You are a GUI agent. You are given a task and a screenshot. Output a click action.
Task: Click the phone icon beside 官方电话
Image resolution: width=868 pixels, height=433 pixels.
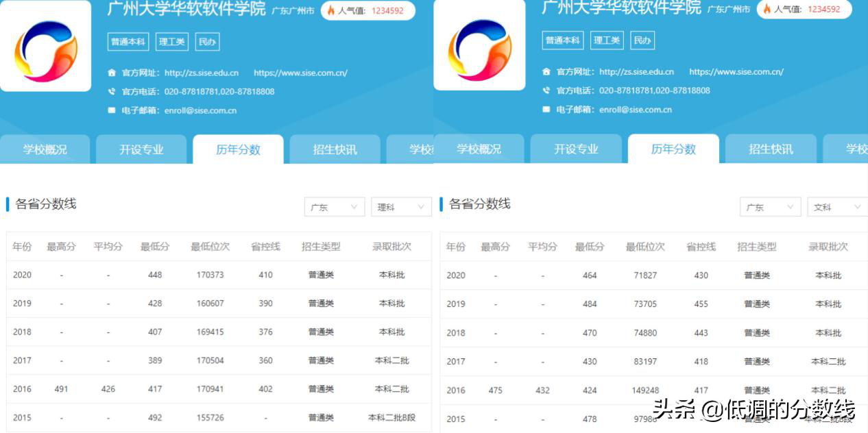pyautogui.click(x=112, y=90)
